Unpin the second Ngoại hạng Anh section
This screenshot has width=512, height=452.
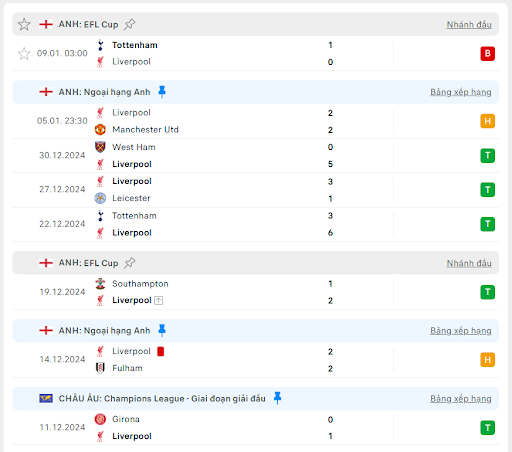162,331
